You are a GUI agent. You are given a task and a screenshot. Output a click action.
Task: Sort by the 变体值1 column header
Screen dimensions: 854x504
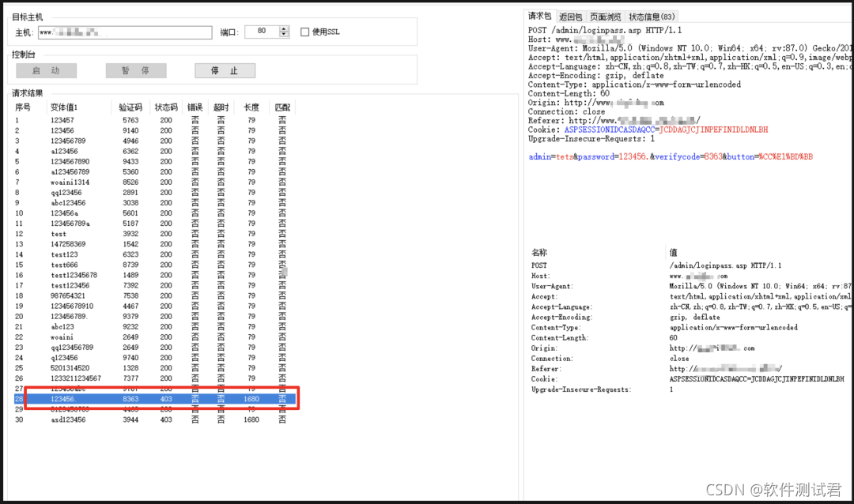coord(78,107)
